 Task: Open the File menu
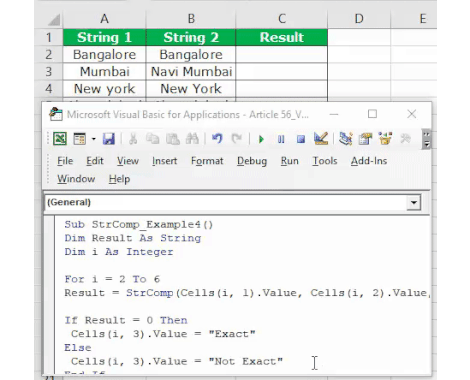point(65,161)
